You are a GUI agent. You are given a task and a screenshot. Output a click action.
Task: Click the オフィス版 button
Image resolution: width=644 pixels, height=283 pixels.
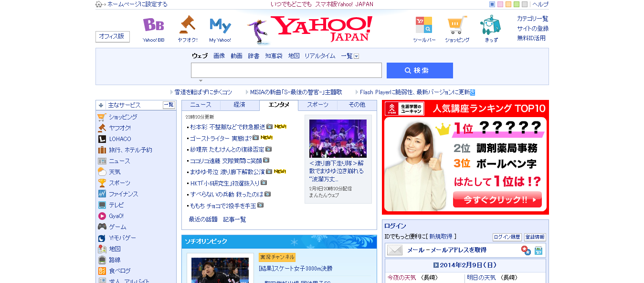point(113,37)
